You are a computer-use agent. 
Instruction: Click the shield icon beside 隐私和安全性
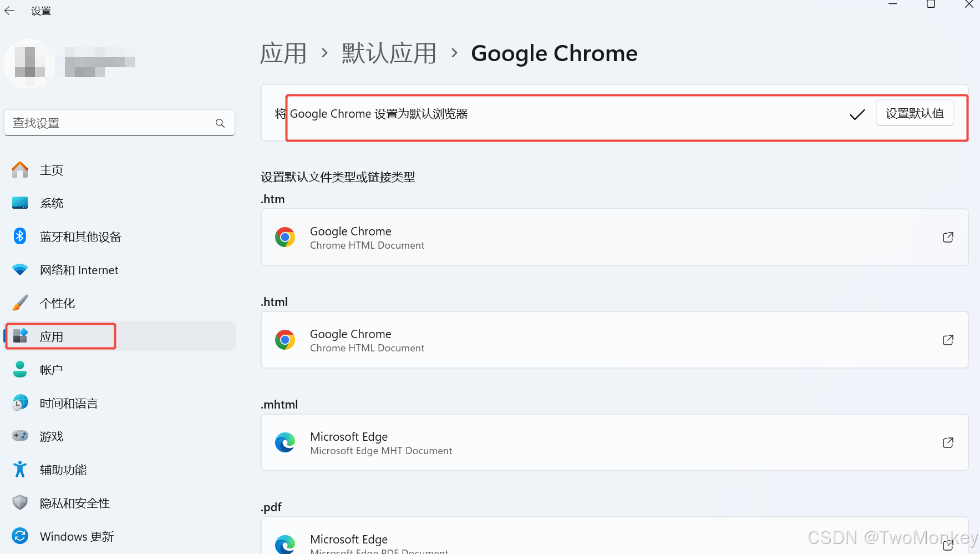tap(20, 502)
